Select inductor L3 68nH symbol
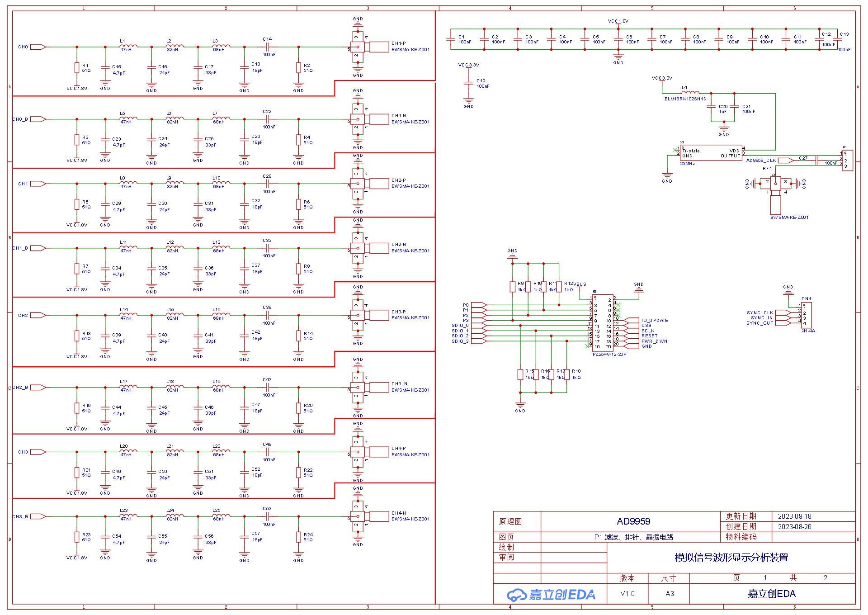The width and height of the screenshot is (868, 615). 221,46
